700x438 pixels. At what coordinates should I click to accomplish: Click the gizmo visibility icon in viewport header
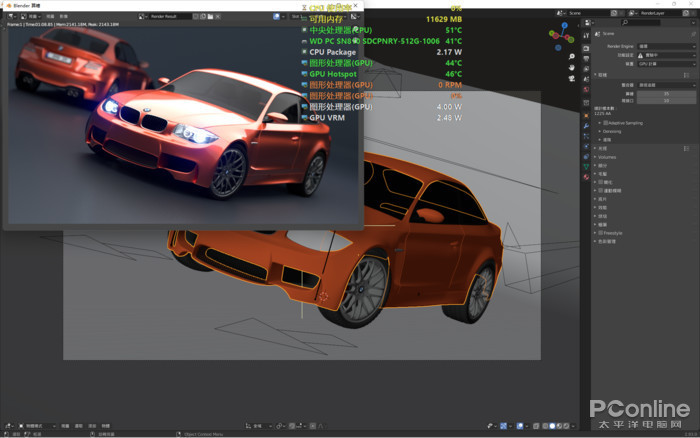point(503,426)
